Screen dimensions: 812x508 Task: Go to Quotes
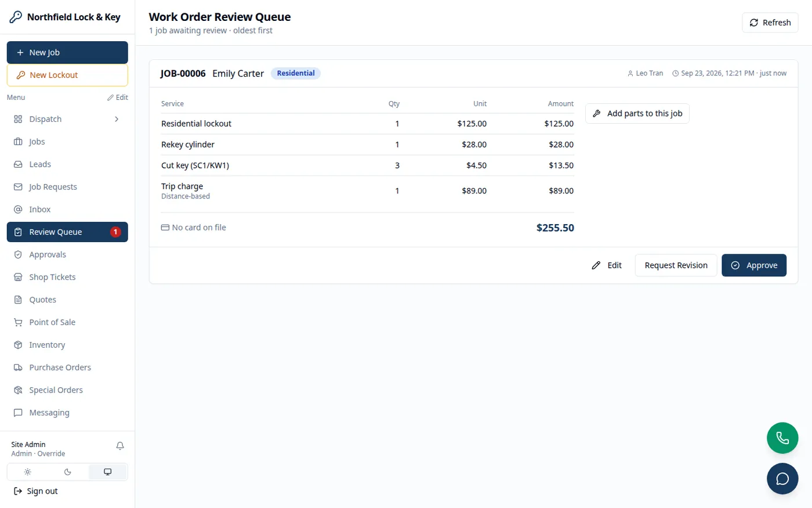pos(67,300)
